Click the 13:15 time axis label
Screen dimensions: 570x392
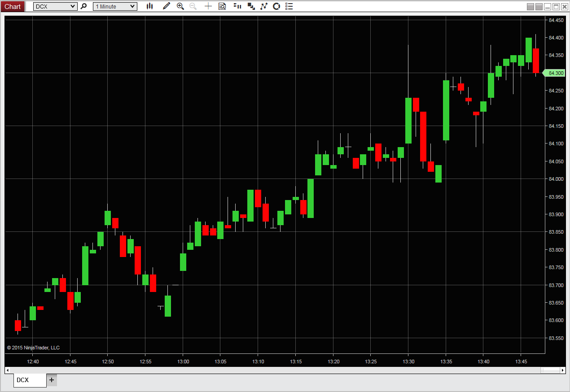[295, 361]
